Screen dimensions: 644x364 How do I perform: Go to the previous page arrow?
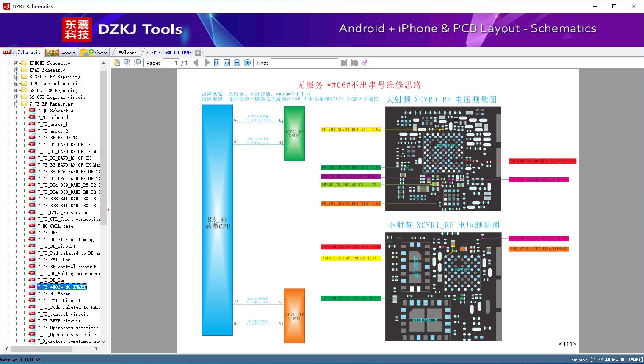pos(196,63)
